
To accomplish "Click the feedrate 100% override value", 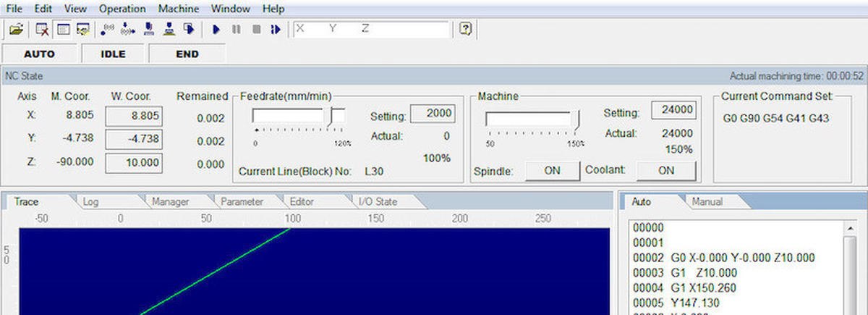I will [x=437, y=158].
